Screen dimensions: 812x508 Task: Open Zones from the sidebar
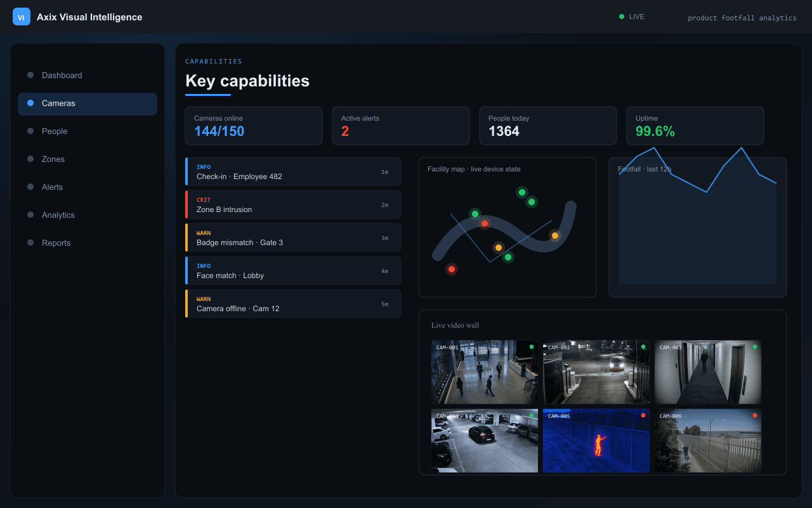(x=88, y=159)
